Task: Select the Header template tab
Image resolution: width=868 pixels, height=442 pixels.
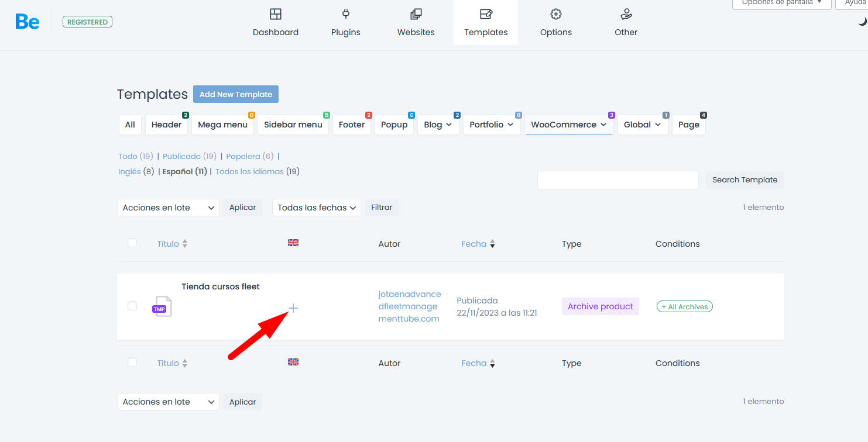Action: [x=166, y=125]
